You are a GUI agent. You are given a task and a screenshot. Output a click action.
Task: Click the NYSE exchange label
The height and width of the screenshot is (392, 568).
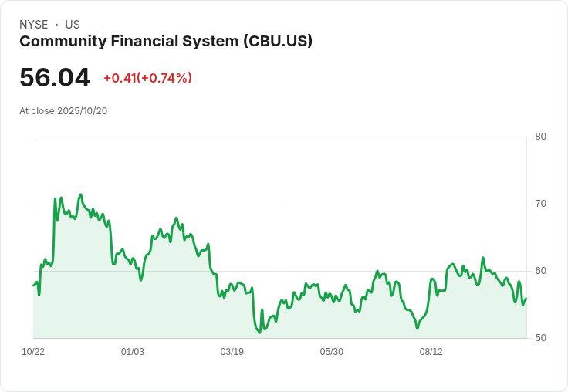coord(34,25)
